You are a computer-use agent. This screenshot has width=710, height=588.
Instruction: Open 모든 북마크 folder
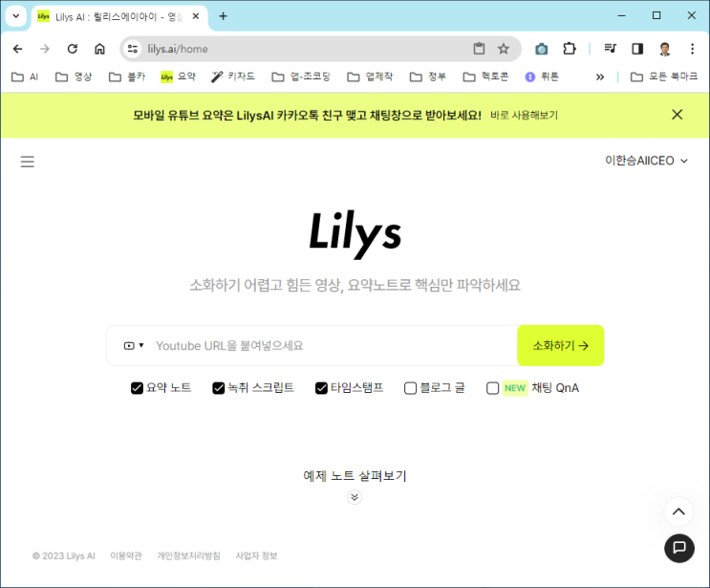[664, 76]
